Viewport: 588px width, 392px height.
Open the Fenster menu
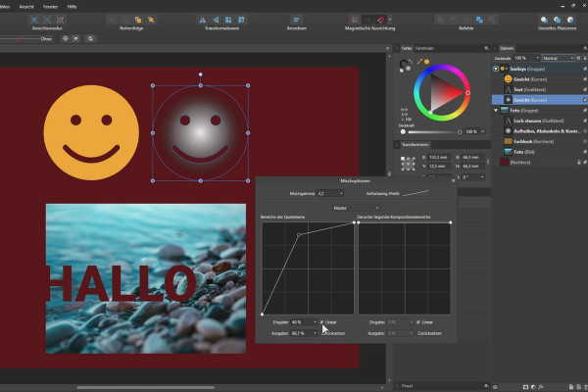[x=50, y=7]
